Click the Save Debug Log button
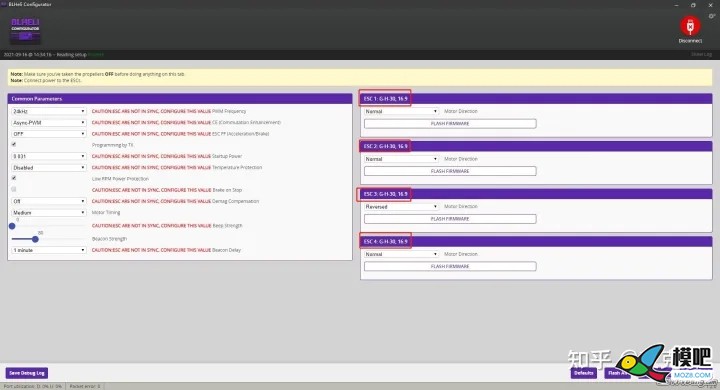The height and width of the screenshot is (390, 720). (x=27, y=373)
